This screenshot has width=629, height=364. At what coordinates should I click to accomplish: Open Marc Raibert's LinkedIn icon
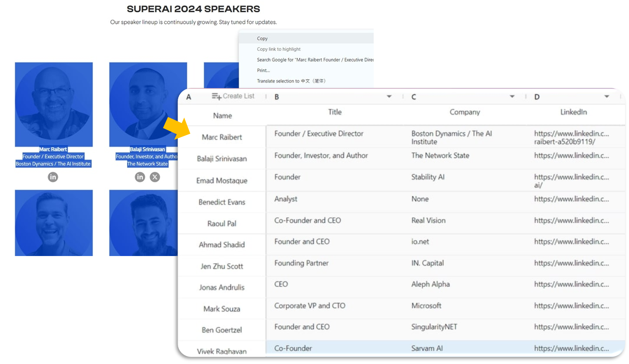(x=53, y=177)
